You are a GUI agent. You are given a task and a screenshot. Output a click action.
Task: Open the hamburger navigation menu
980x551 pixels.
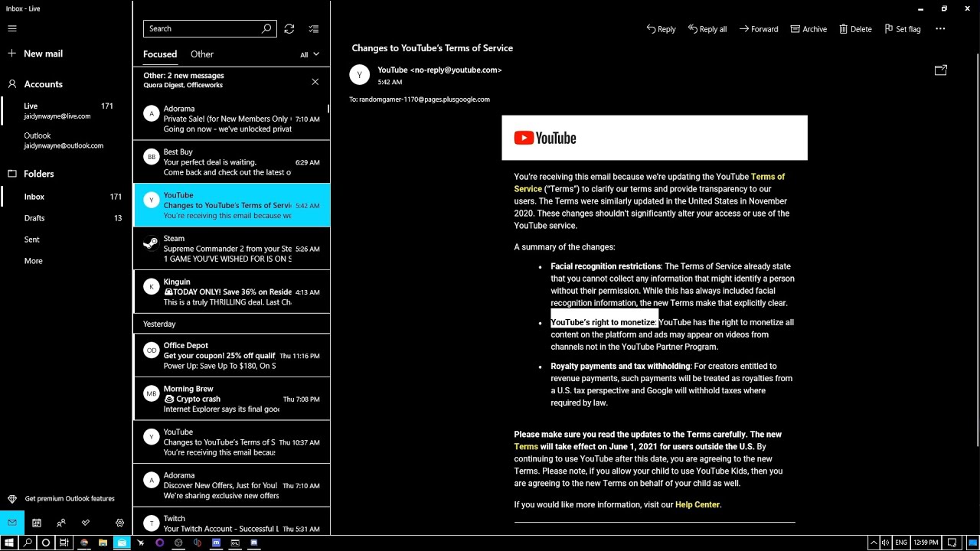point(11,28)
